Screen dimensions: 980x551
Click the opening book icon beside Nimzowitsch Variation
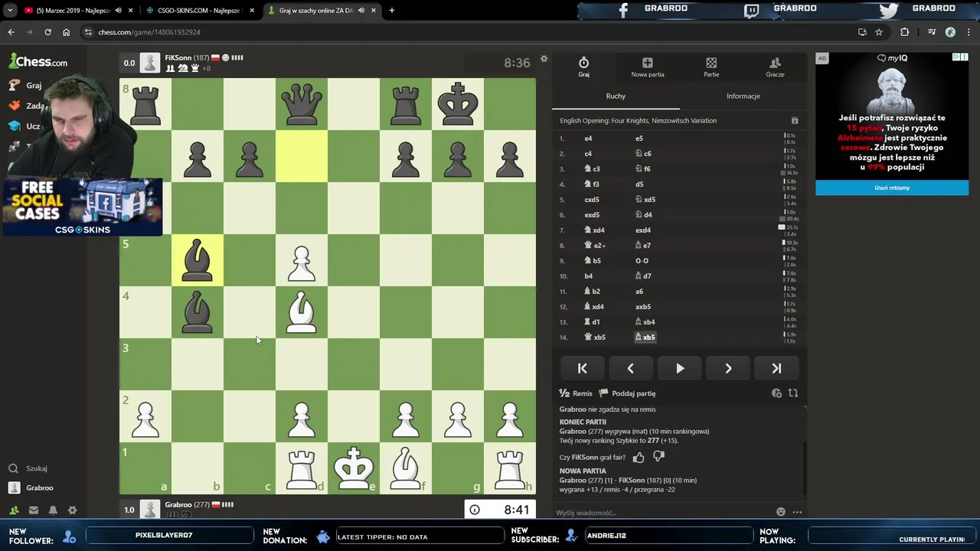click(794, 121)
